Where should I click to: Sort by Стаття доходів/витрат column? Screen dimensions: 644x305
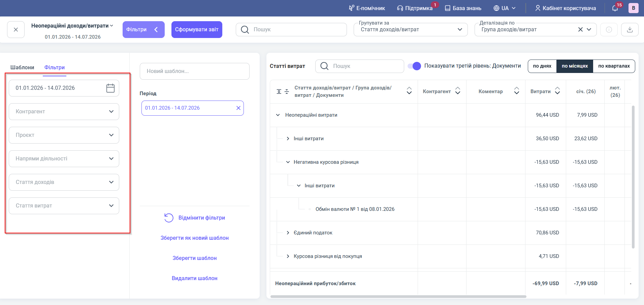coord(409,91)
